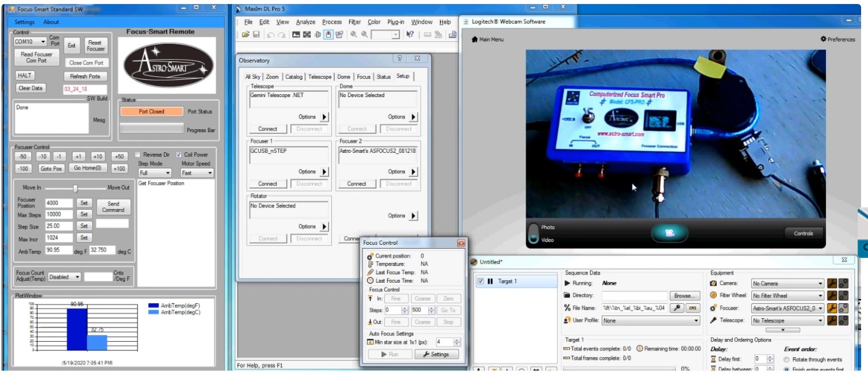The width and height of the screenshot is (868, 374).
Task: Click the Read Focuser Com Port button
Action: point(36,57)
